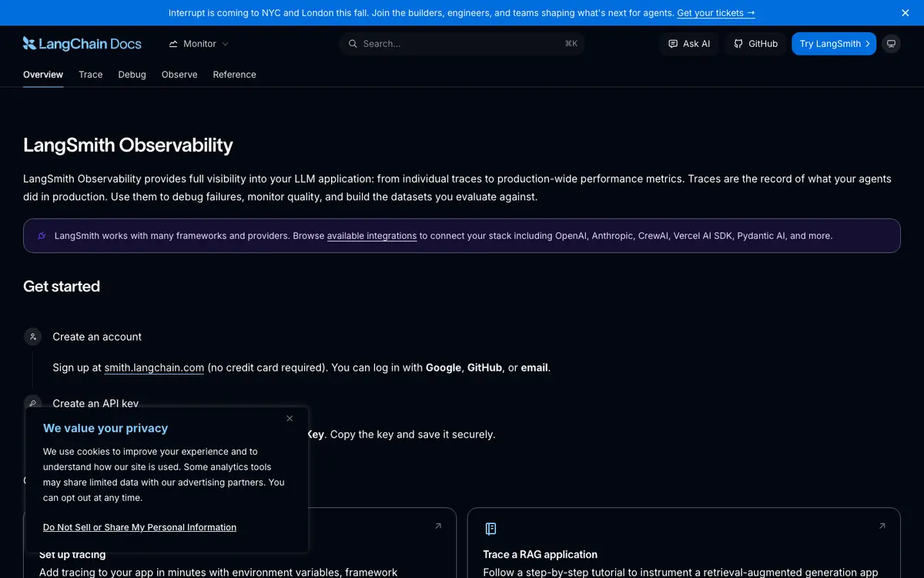Follow the Get your tickets link
924x578 pixels.
(x=716, y=13)
